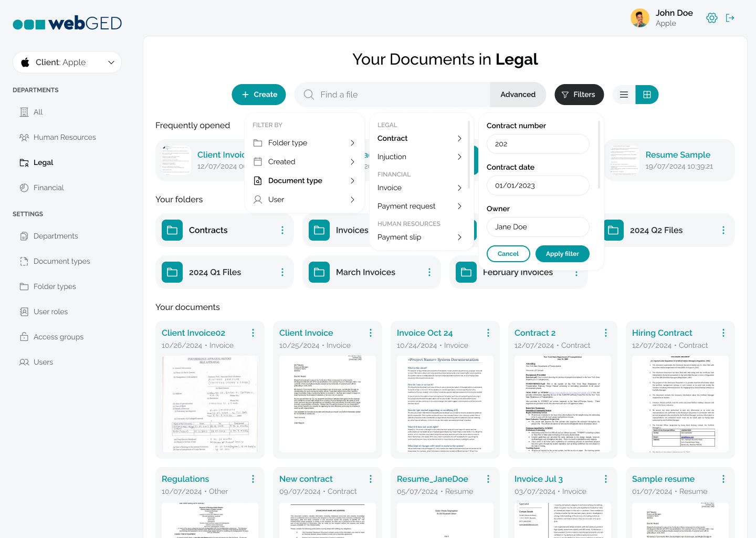Open Advanced search
The height and width of the screenshot is (538, 756).
coord(518,95)
